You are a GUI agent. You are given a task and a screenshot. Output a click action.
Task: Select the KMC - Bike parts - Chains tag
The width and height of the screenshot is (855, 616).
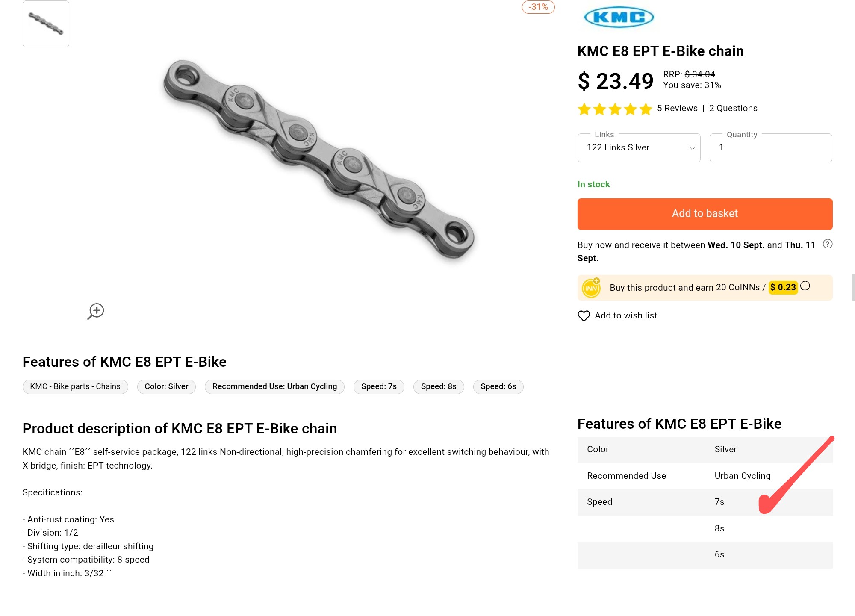[75, 386]
